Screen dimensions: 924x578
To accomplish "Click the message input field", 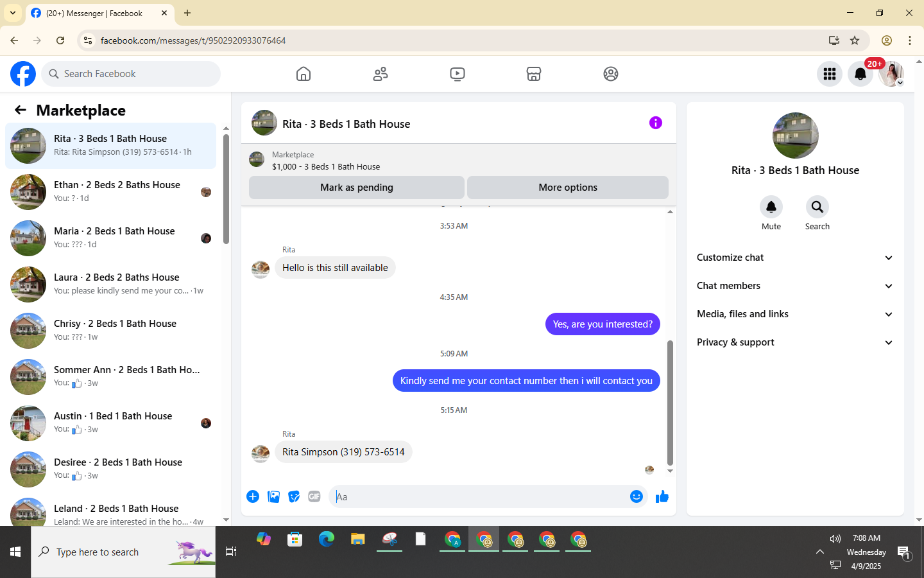I will pyautogui.click(x=478, y=496).
